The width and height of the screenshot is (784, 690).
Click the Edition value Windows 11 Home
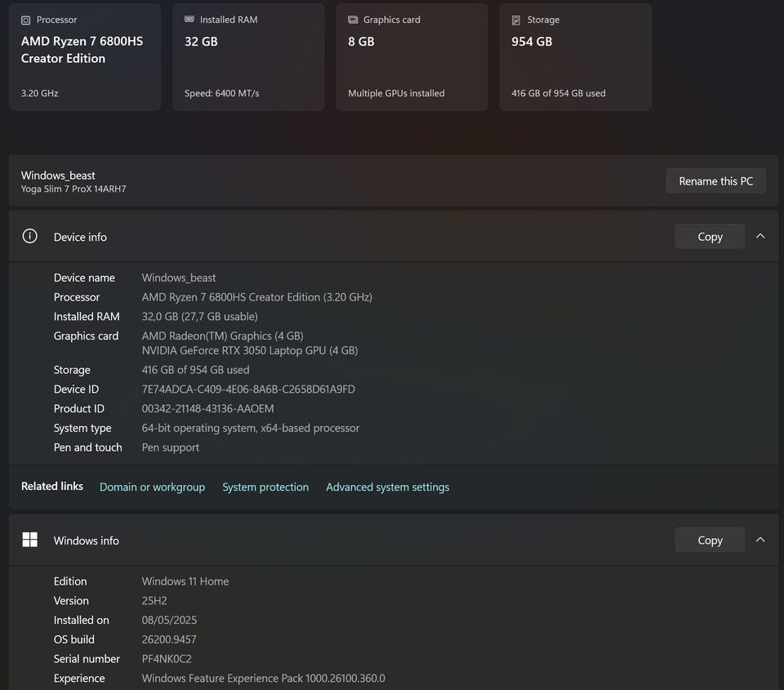(185, 581)
